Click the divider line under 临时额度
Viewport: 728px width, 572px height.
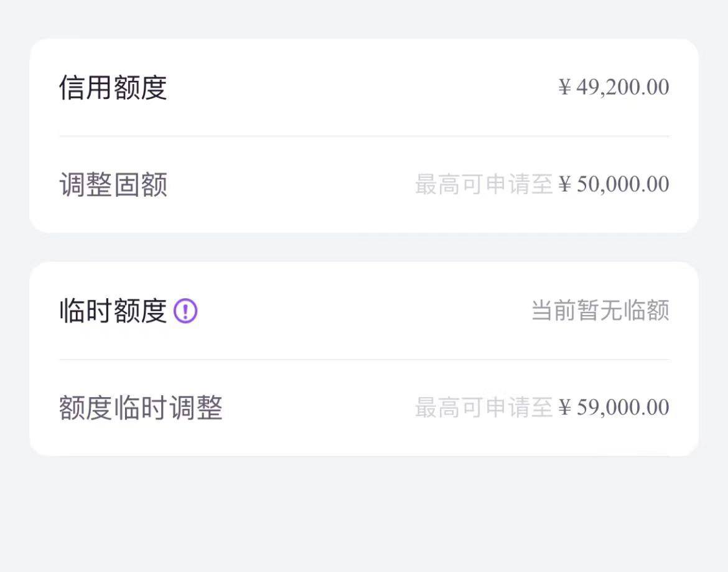click(x=364, y=359)
